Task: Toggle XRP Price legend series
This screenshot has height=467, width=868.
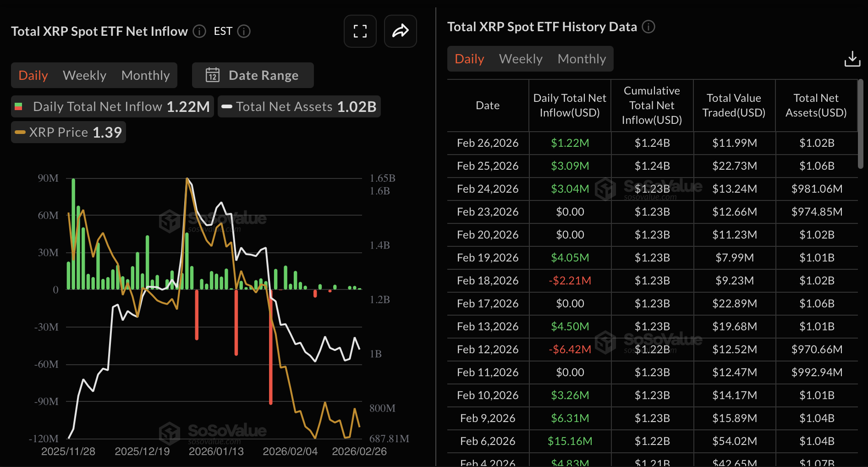Action: pos(68,132)
